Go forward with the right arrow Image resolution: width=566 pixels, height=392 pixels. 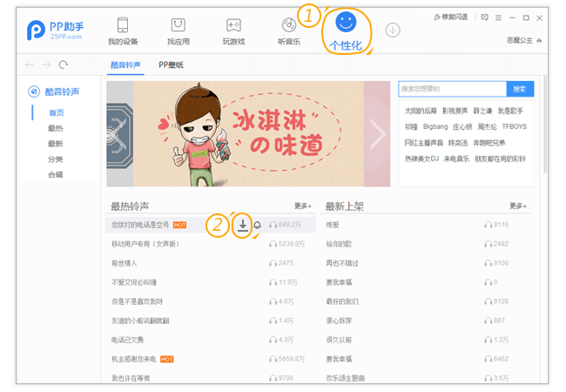(46, 64)
